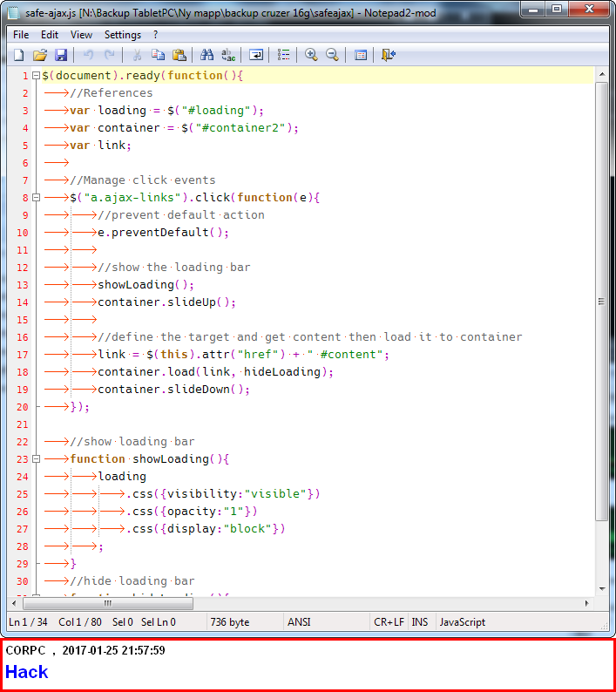Open the Replace tool icon

pyautogui.click(x=228, y=55)
